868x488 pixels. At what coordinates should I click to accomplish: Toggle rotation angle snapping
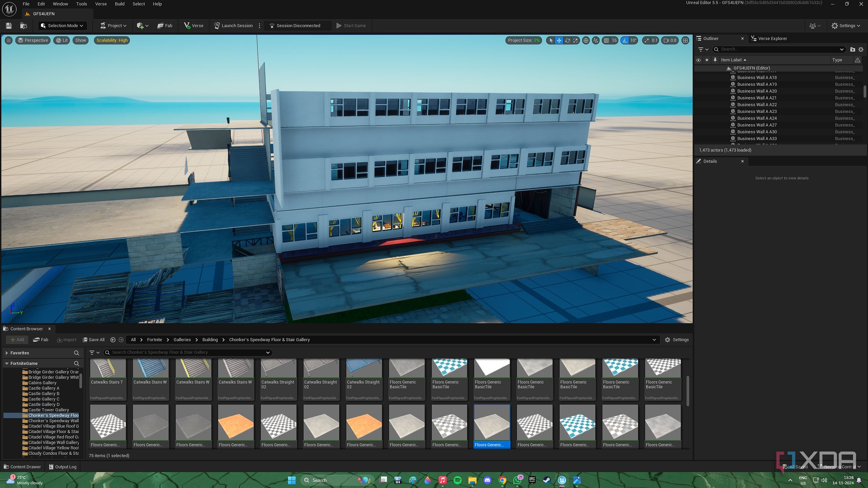(x=625, y=40)
